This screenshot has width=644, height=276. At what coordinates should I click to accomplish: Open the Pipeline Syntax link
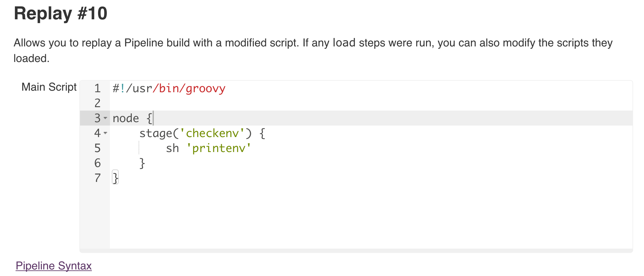[54, 266]
